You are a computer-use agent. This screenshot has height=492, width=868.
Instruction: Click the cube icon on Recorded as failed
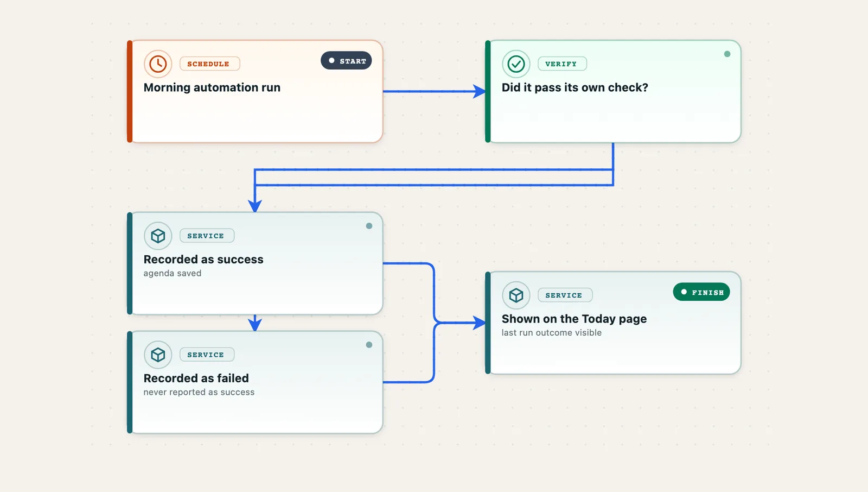pyautogui.click(x=158, y=355)
